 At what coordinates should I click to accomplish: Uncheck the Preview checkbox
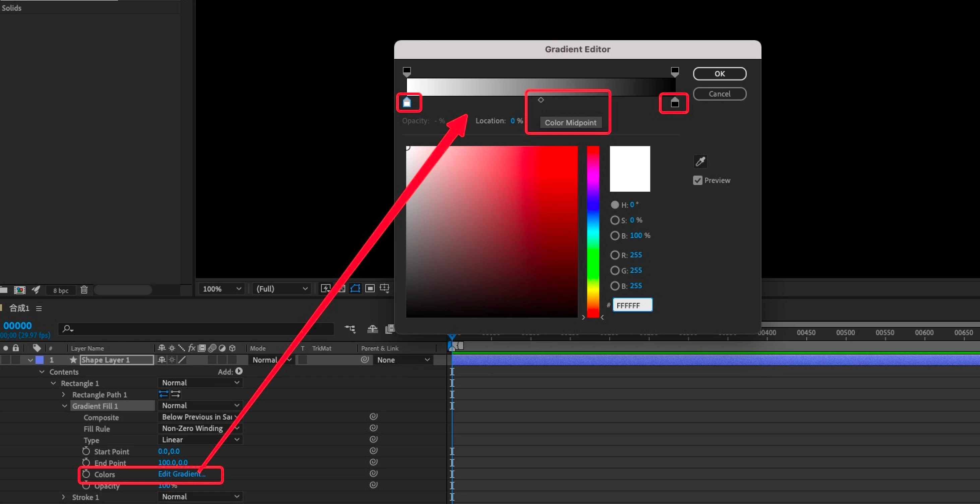coord(698,180)
